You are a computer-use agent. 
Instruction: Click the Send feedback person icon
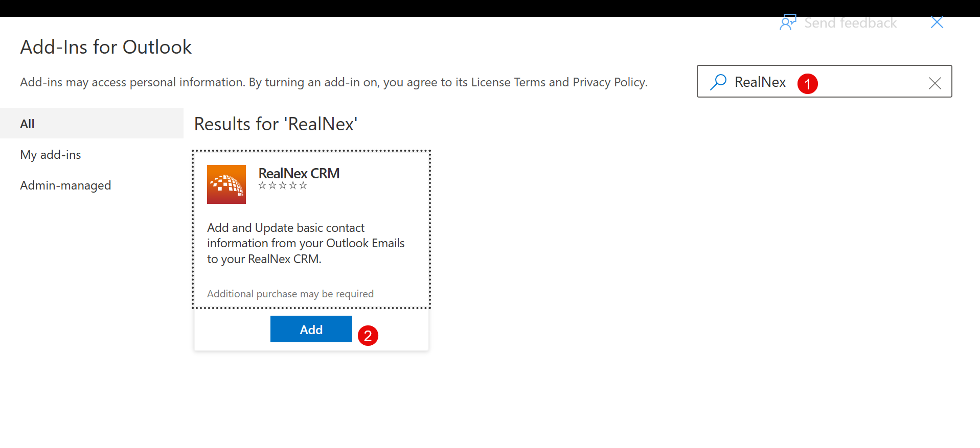(788, 22)
